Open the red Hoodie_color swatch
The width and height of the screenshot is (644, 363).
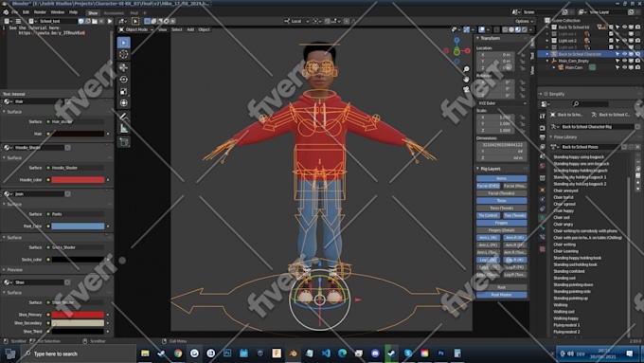pyautogui.click(x=78, y=180)
